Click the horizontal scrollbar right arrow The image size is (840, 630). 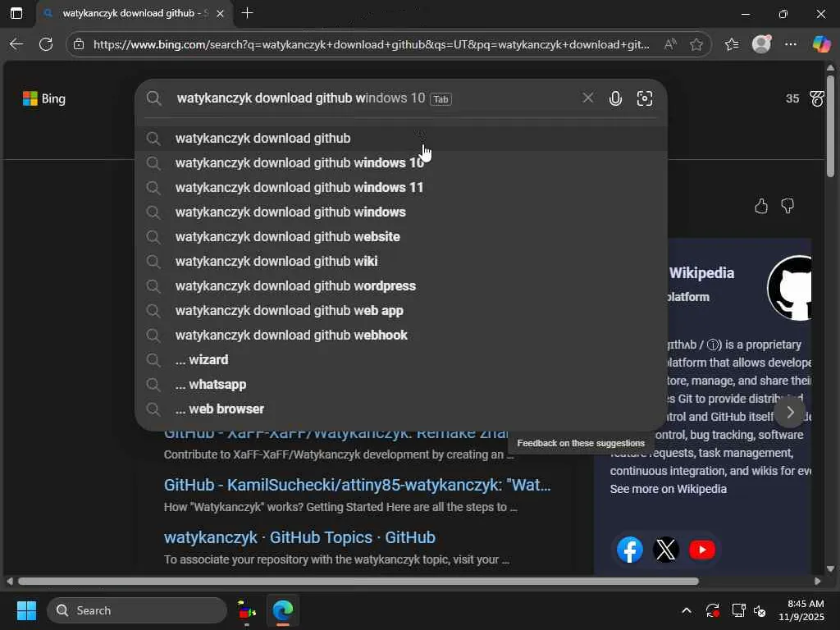coord(818,582)
